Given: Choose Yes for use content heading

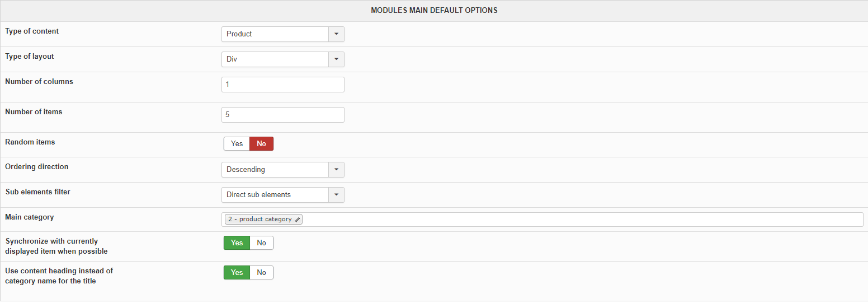Looking at the screenshot, I should pos(237,272).
